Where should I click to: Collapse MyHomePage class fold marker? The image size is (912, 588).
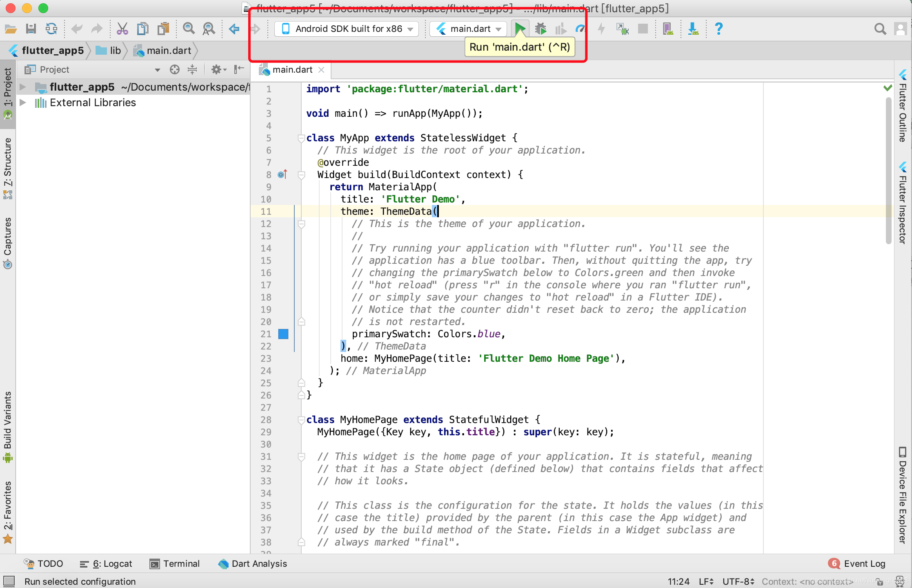click(x=301, y=420)
